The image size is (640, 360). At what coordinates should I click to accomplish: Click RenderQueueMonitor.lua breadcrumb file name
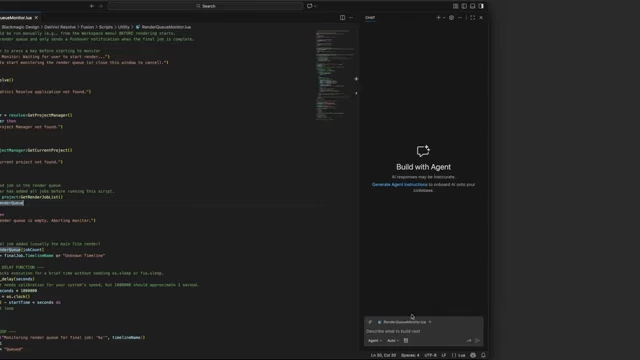tap(166, 27)
